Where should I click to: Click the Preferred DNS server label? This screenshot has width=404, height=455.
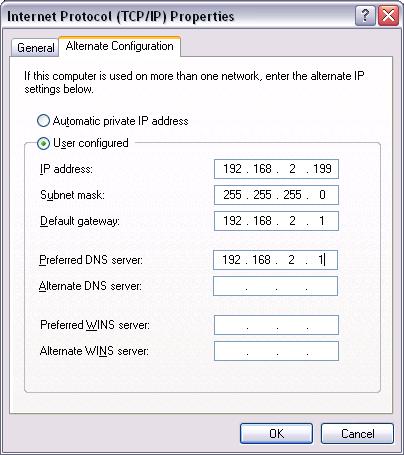point(91,260)
